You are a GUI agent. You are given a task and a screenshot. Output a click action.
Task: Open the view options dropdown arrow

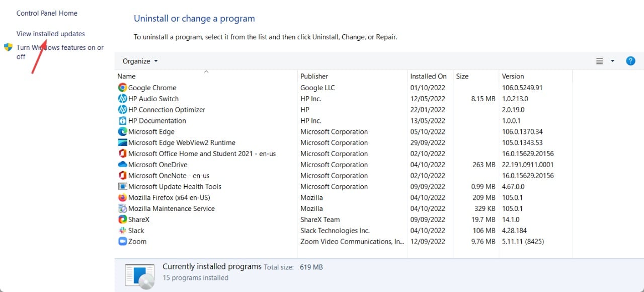[x=612, y=61]
